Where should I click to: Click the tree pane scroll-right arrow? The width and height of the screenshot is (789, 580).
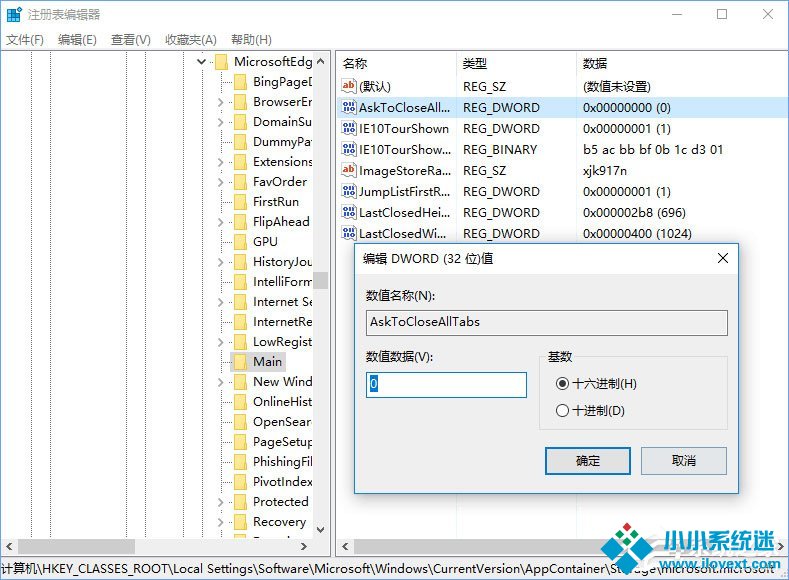[303, 546]
